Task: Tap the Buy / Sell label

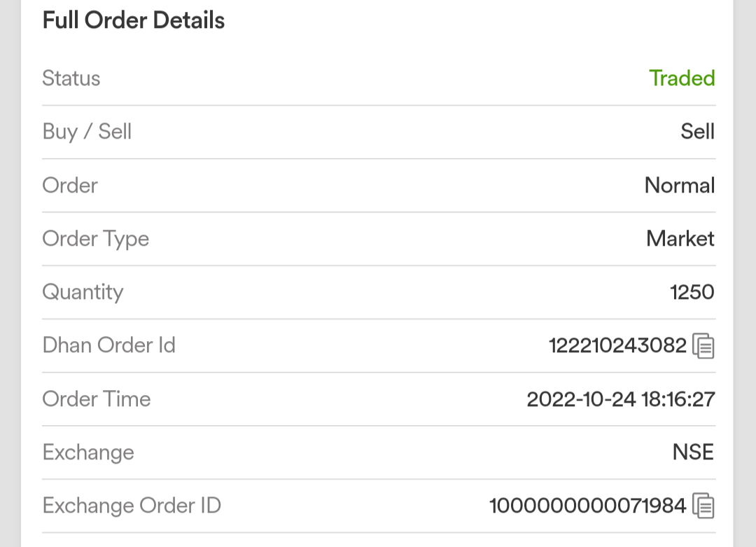Action: coord(87,132)
